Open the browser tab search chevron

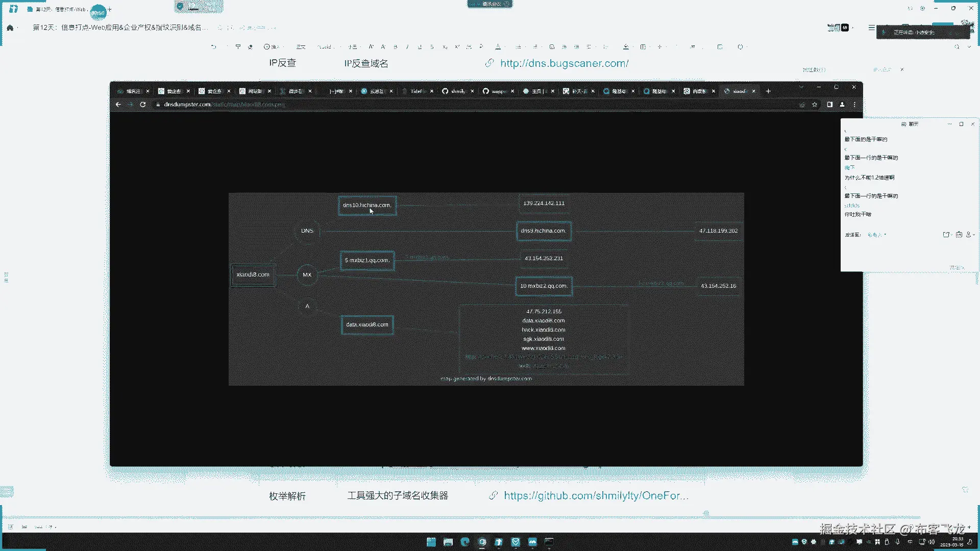coord(801,87)
